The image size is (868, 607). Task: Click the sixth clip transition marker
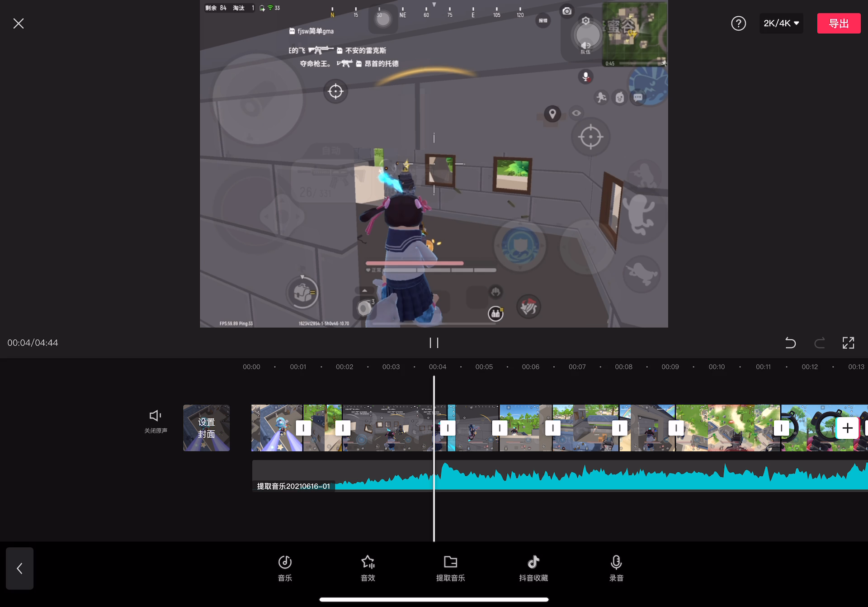coord(619,428)
